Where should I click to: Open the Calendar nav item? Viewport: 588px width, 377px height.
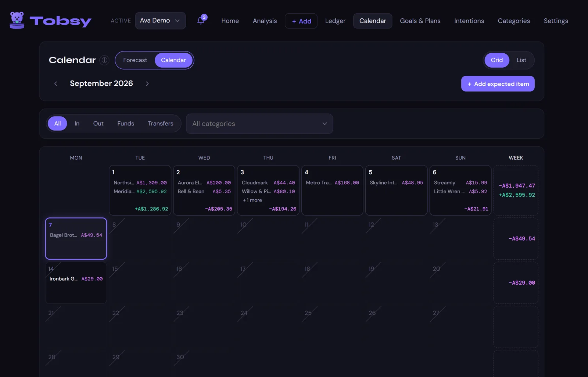click(x=373, y=21)
